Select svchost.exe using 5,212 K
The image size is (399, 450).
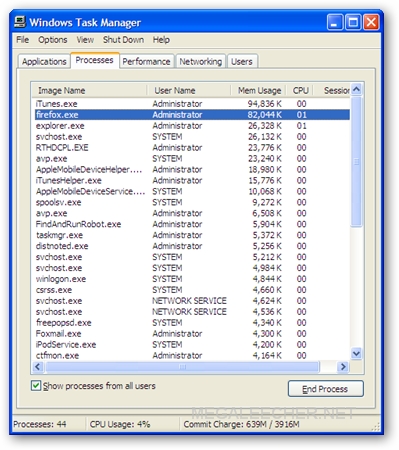click(x=191, y=257)
